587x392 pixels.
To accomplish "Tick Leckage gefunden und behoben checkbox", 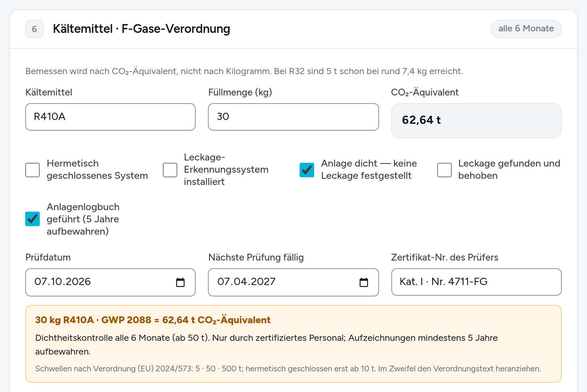I will [x=444, y=170].
